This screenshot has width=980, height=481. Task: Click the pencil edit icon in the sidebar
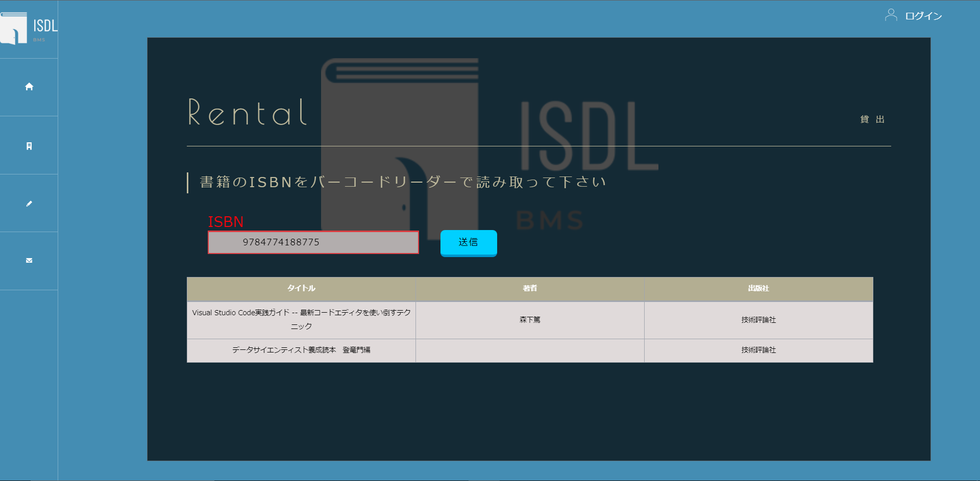click(29, 203)
